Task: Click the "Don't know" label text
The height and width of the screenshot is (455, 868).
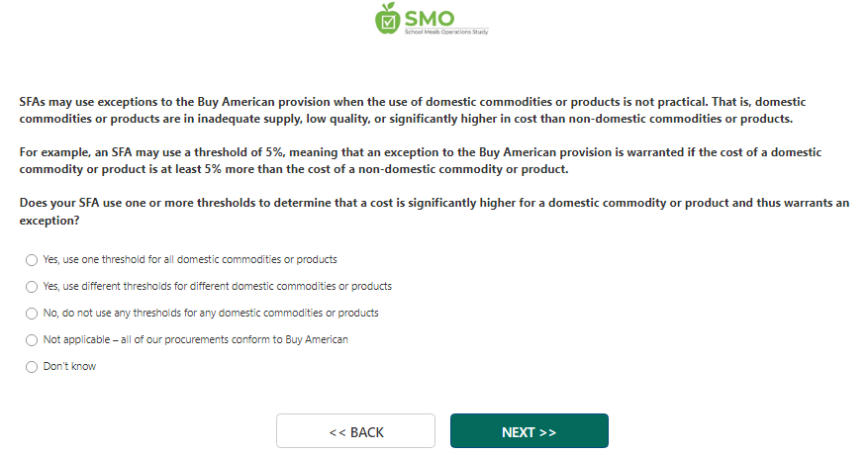Action: [69, 367]
